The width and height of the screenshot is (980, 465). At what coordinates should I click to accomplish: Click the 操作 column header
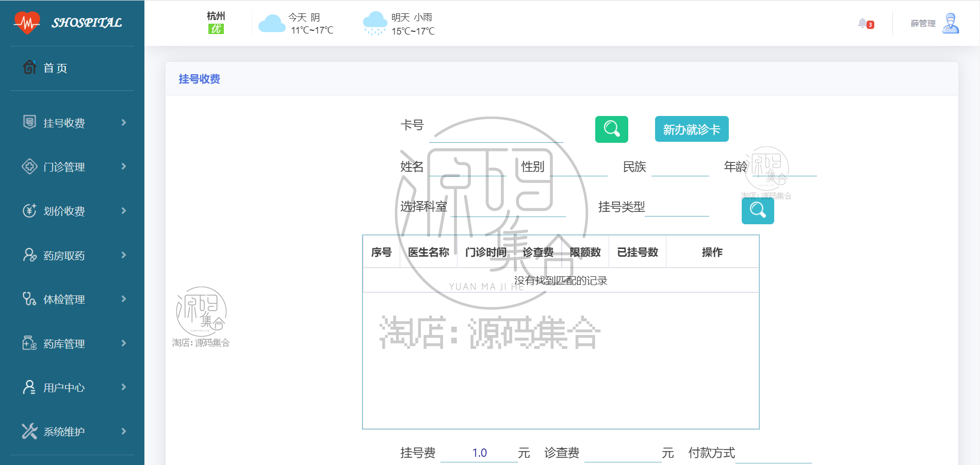(x=712, y=252)
